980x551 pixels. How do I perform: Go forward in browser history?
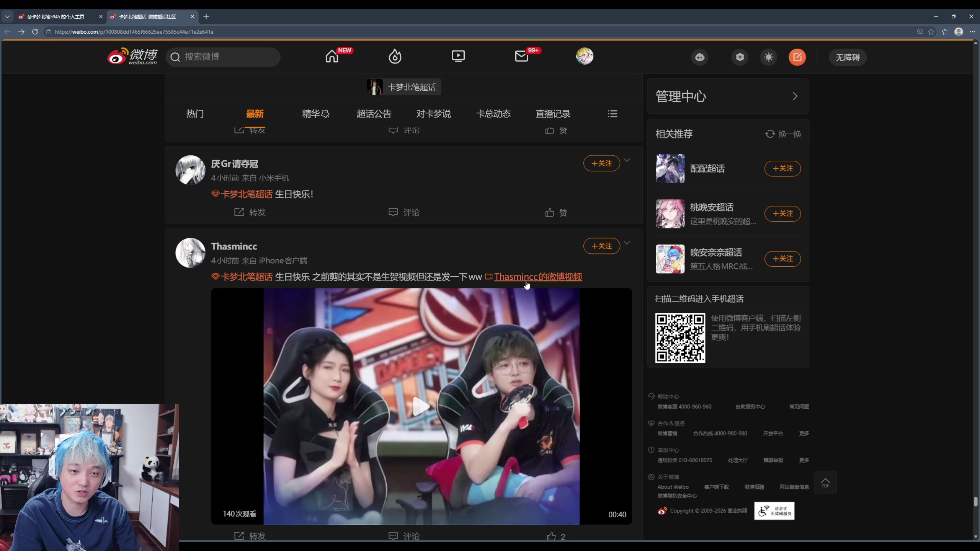tap(21, 32)
